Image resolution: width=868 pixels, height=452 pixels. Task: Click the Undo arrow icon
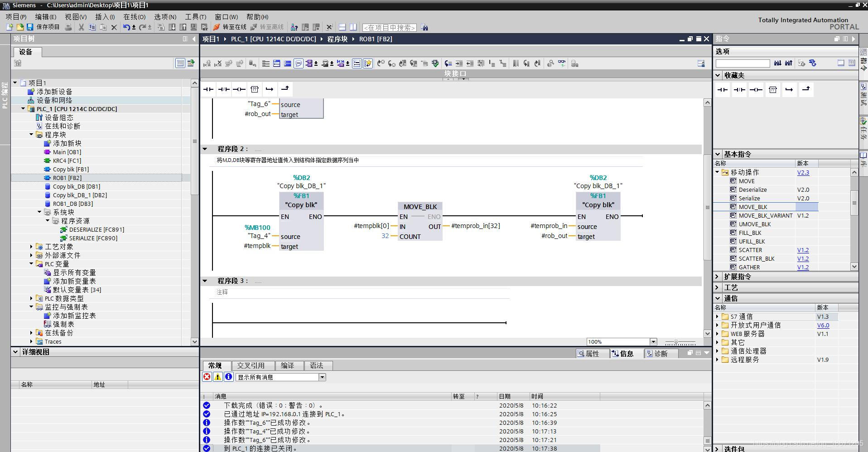(x=126, y=27)
